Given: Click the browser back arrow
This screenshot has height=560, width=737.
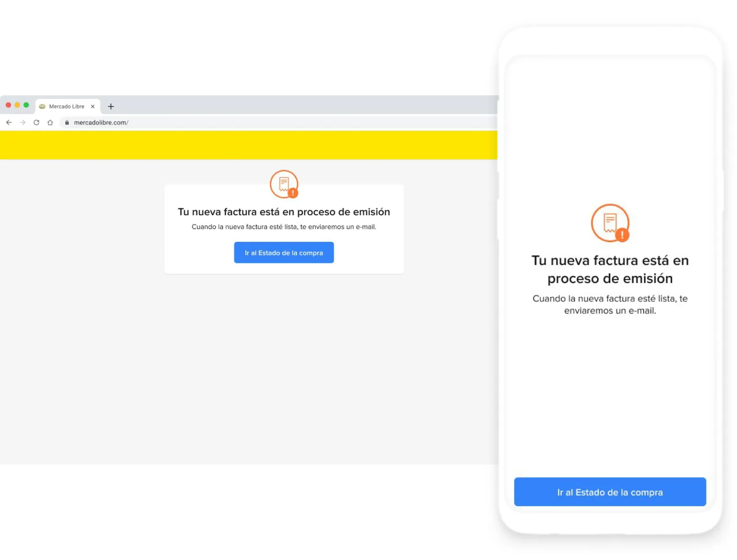Looking at the screenshot, I should 9,122.
